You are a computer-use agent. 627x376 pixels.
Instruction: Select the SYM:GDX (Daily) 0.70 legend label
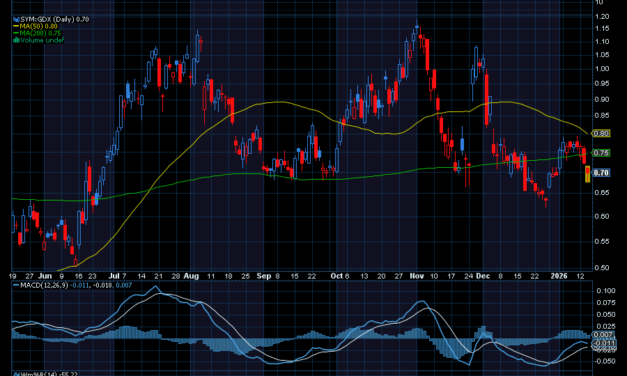point(55,19)
